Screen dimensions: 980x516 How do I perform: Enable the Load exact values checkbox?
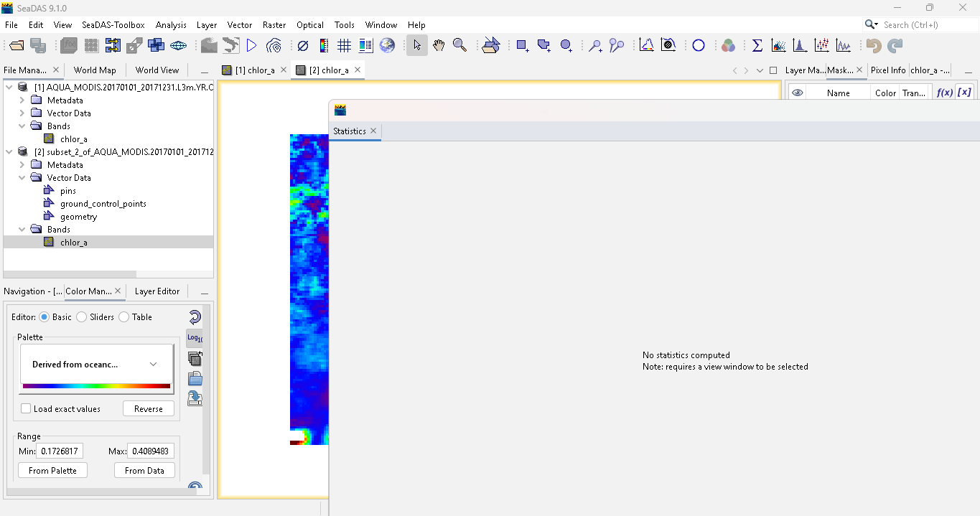point(27,409)
